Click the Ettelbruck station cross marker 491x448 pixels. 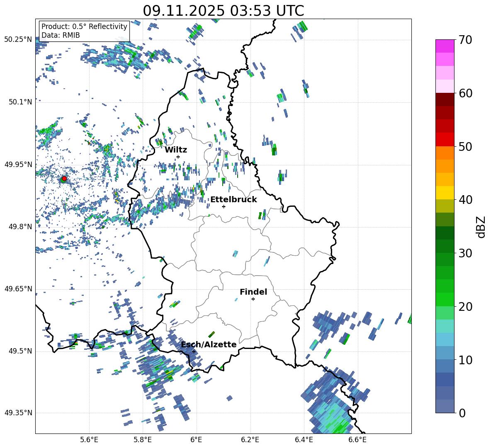tap(224, 206)
